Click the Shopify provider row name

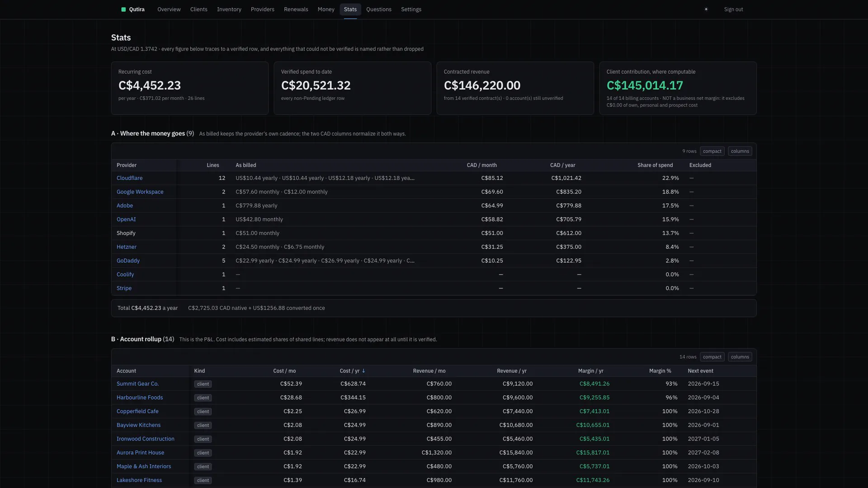click(x=126, y=233)
